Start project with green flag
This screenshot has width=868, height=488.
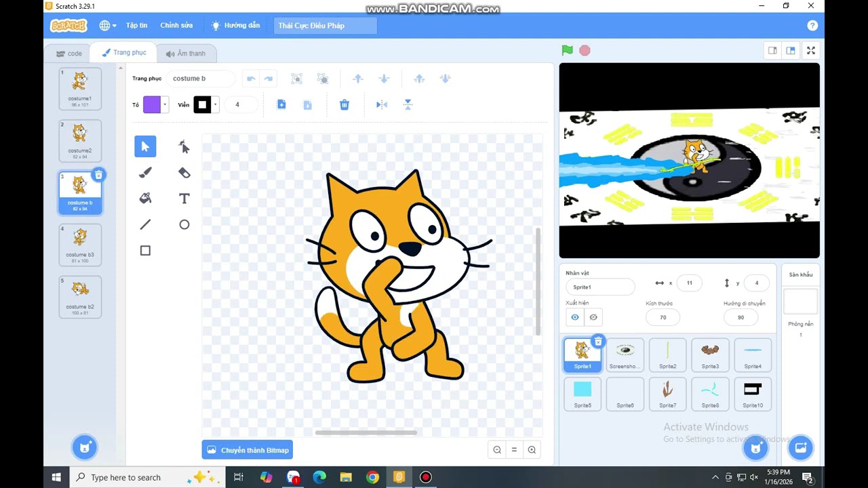click(567, 50)
